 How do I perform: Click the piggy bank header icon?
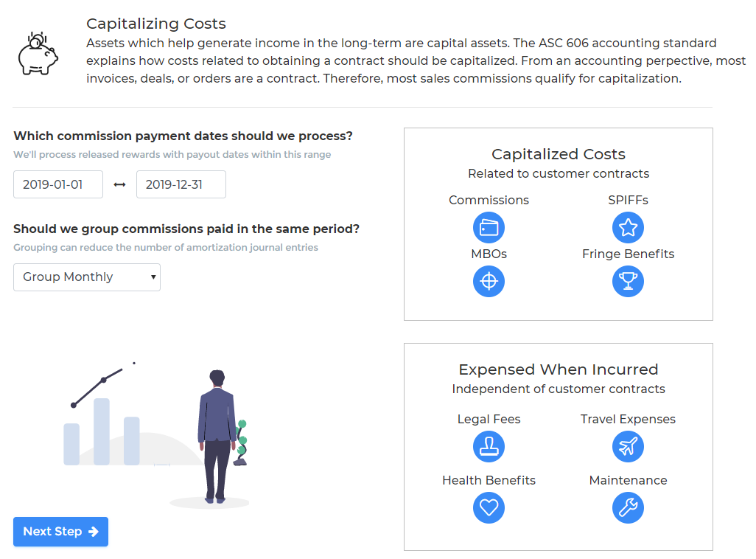click(x=38, y=49)
